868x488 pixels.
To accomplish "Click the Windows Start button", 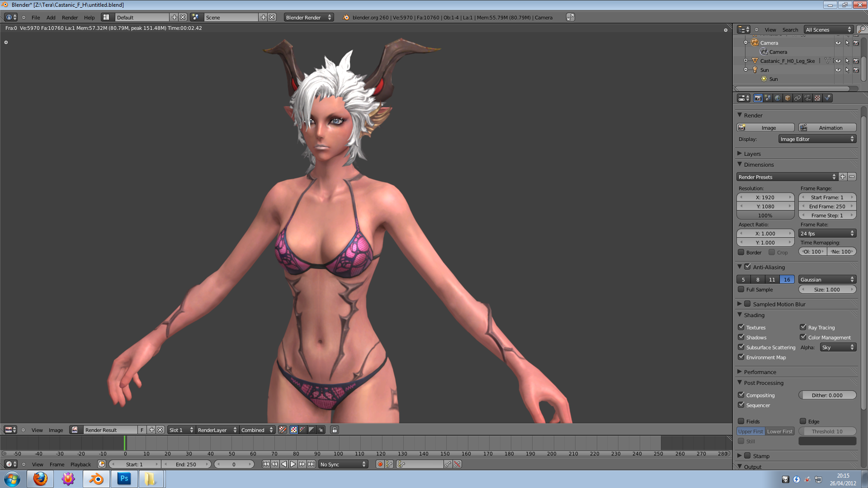I will point(12,479).
